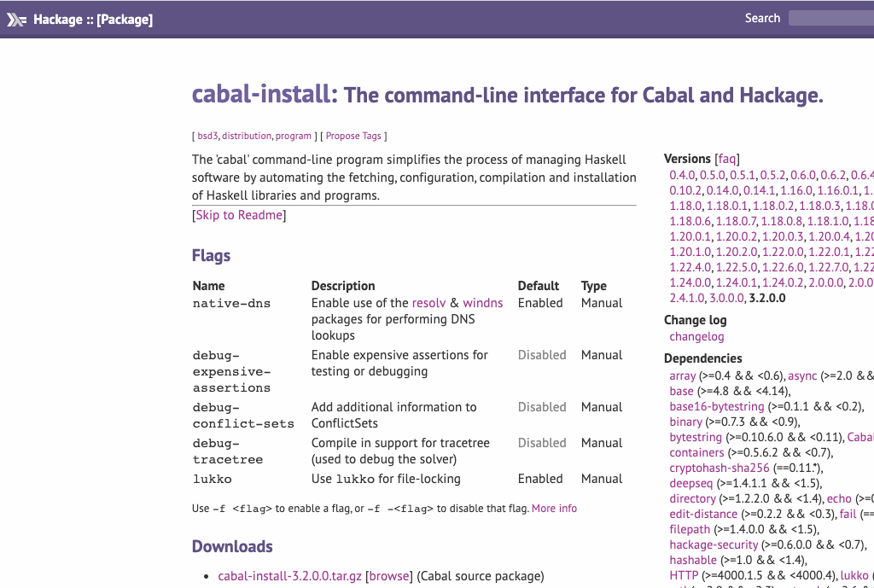The width and height of the screenshot is (874, 588).
Task: Click the Downloads section heading
Action: [x=232, y=547]
